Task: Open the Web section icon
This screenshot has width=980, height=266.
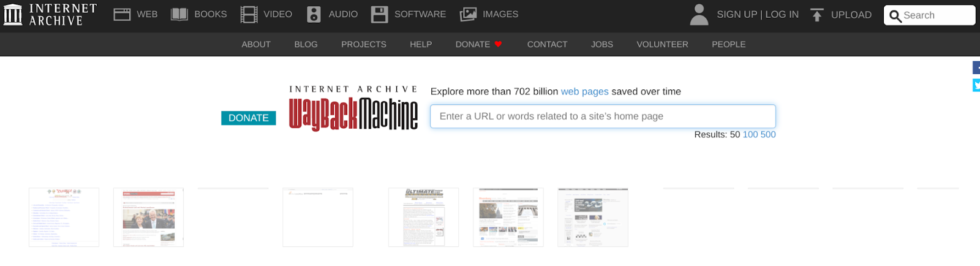Action: tap(122, 14)
